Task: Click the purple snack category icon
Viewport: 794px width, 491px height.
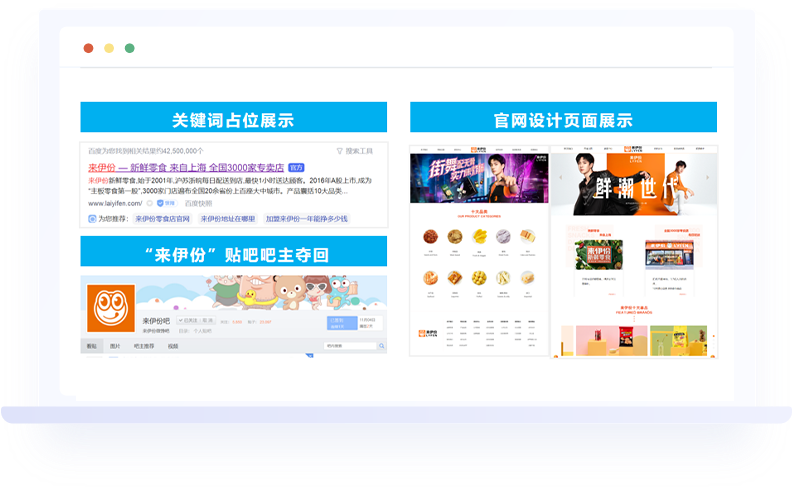Action: coord(503,236)
